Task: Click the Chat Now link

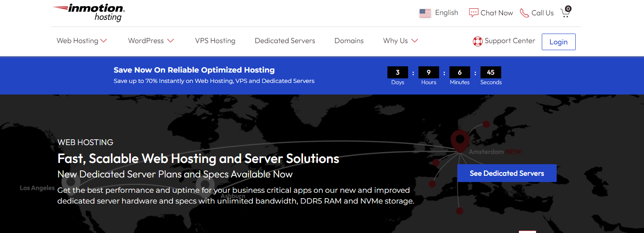Action: (497, 13)
